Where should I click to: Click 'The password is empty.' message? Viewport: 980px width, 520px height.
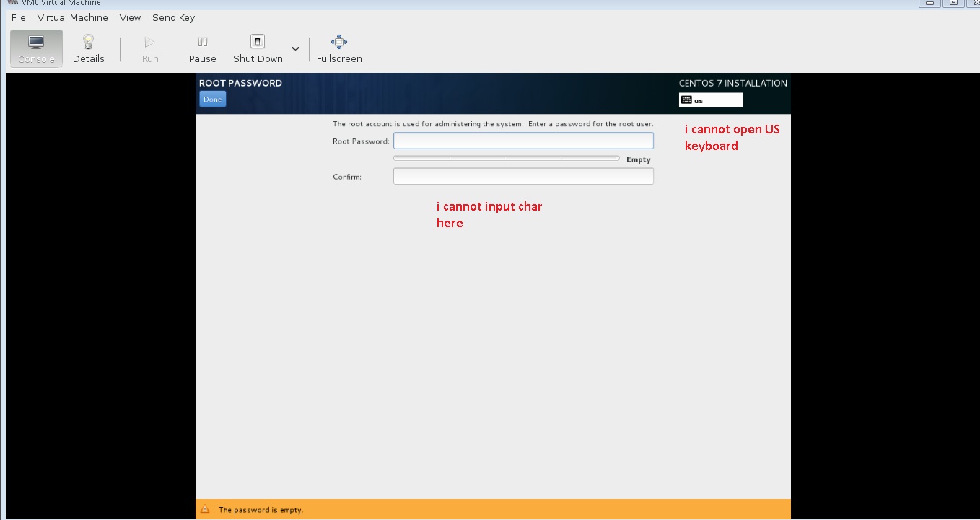point(261,510)
